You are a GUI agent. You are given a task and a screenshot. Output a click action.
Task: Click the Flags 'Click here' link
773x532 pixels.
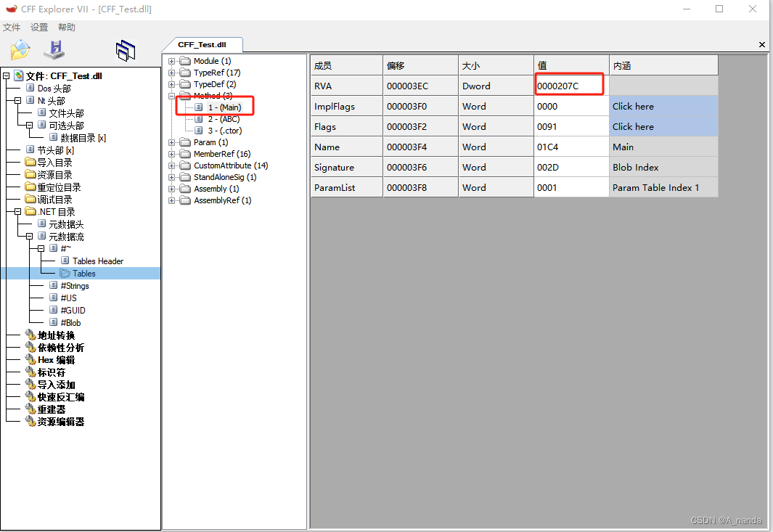(633, 126)
